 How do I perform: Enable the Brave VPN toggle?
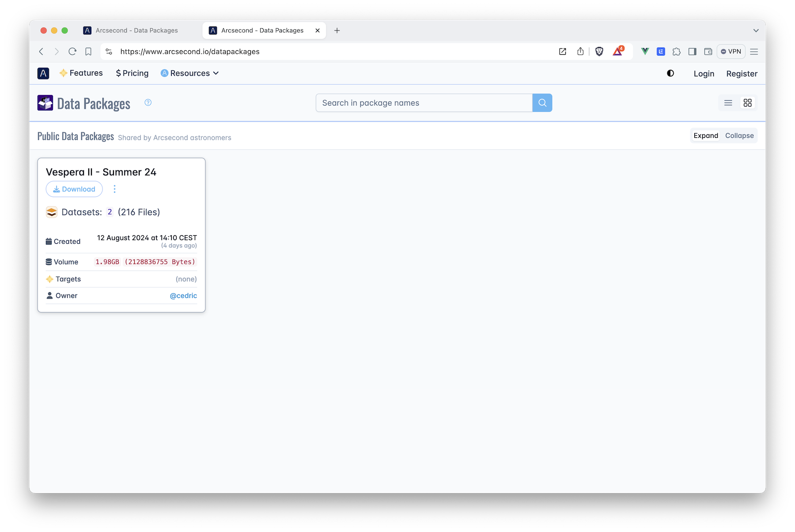[731, 51]
